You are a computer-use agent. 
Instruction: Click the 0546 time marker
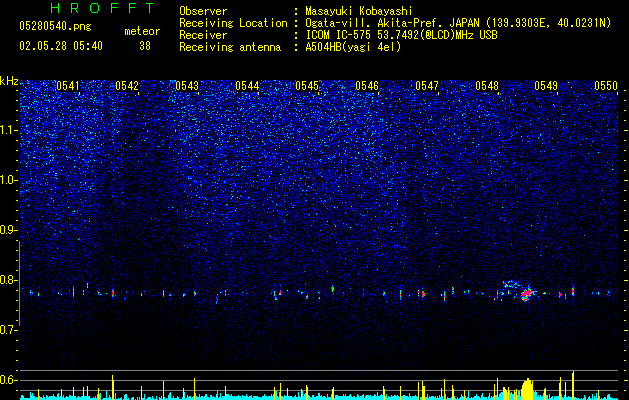[x=367, y=86]
